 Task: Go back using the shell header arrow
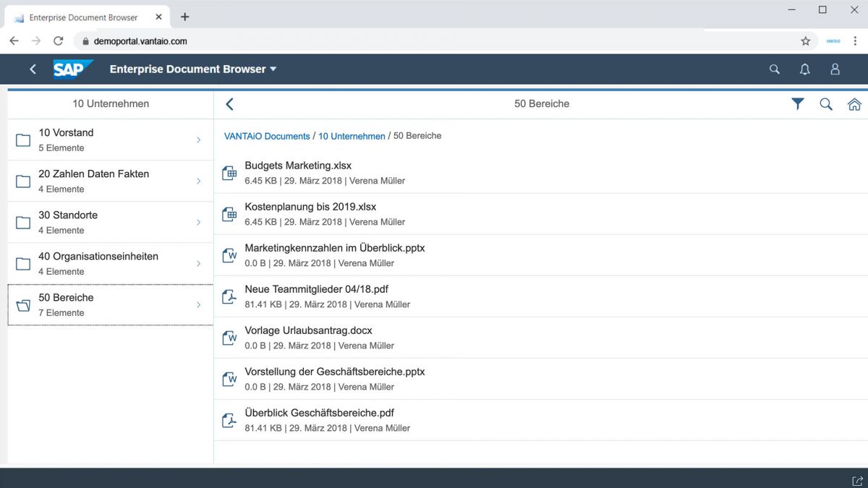pos(33,69)
